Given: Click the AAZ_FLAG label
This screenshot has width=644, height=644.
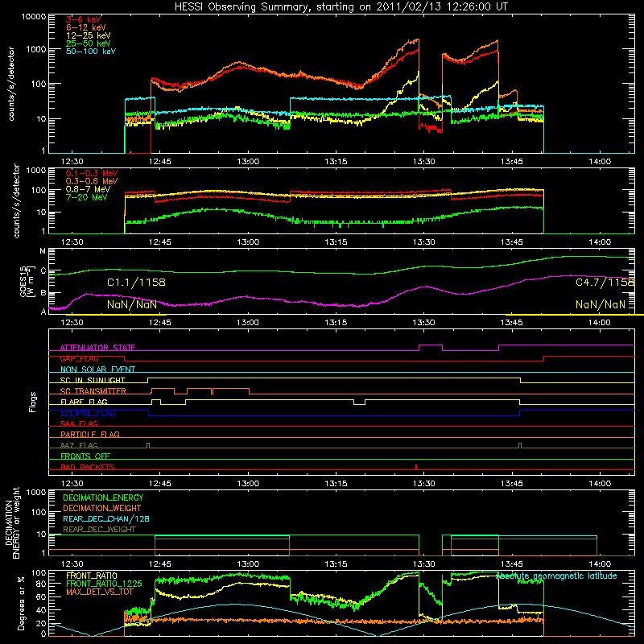Looking at the screenshot, I should click(x=79, y=445).
